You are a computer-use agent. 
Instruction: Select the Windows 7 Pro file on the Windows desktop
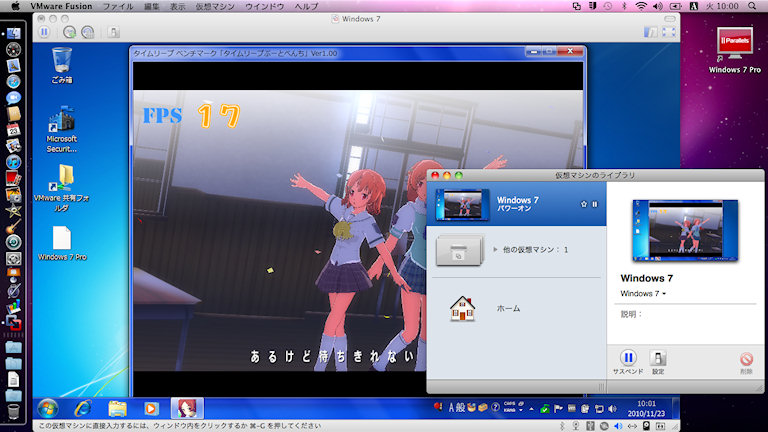click(62, 243)
